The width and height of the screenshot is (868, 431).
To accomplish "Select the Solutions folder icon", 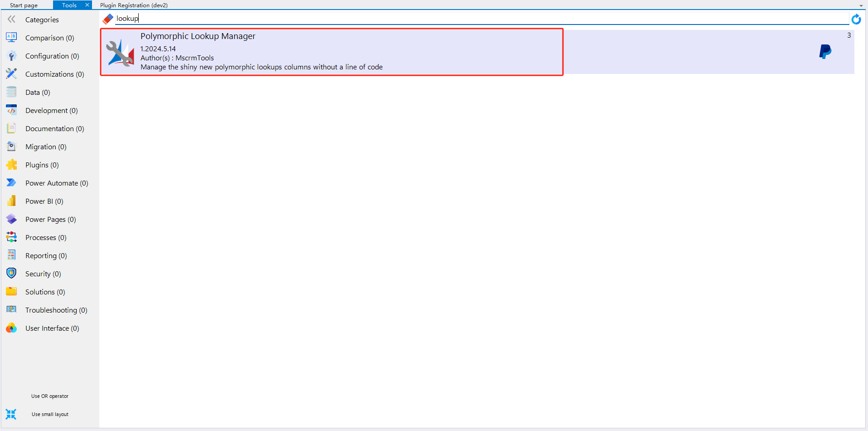I will pyautogui.click(x=11, y=291).
